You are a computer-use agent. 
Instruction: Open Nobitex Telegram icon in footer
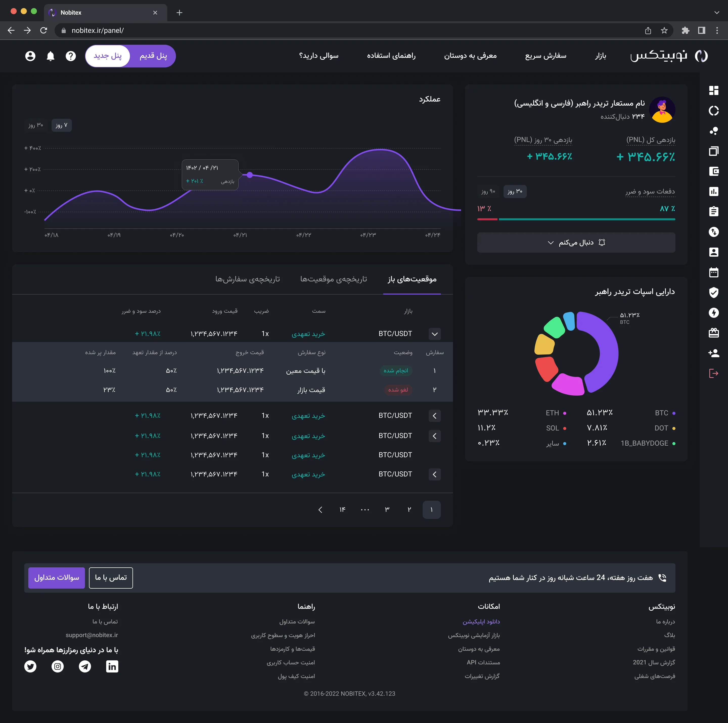pyautogui.click(x=85, y=666)
